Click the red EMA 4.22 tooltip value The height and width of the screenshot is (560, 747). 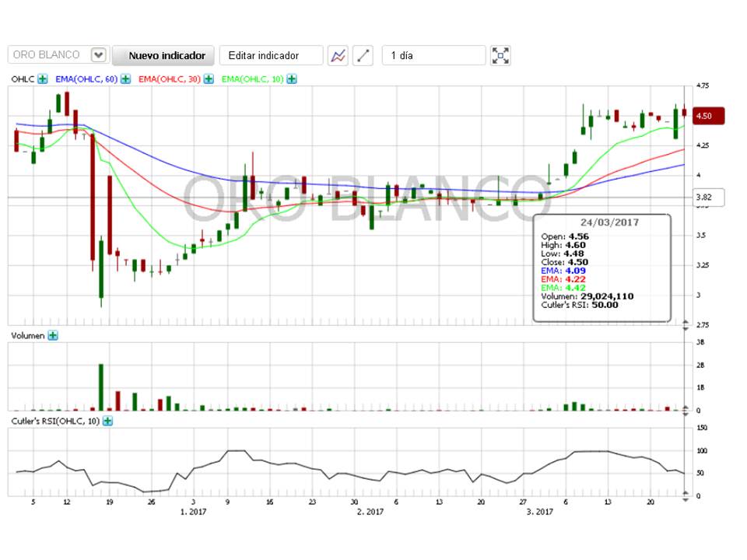576,279
